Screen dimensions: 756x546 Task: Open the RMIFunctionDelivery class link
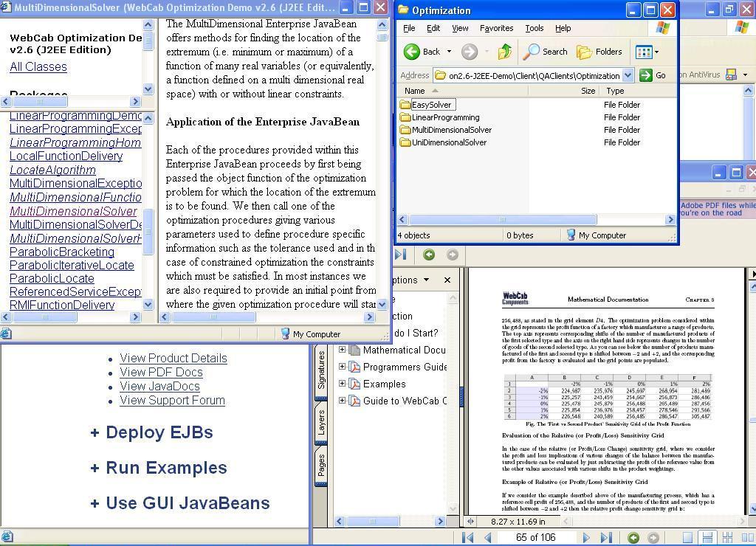[x=62, y=305]
